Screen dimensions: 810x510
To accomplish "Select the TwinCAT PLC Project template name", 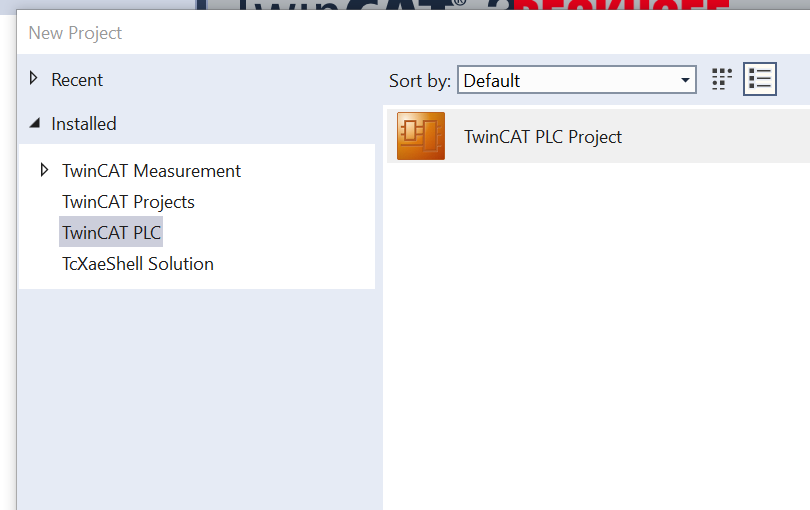I will pyautogui.click(x=542, y=137).
